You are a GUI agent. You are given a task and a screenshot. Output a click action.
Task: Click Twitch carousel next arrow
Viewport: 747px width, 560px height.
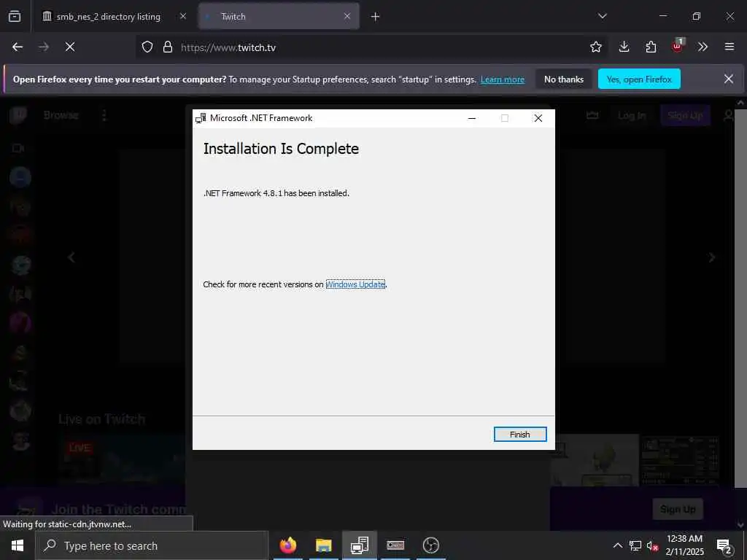[711, 257]
